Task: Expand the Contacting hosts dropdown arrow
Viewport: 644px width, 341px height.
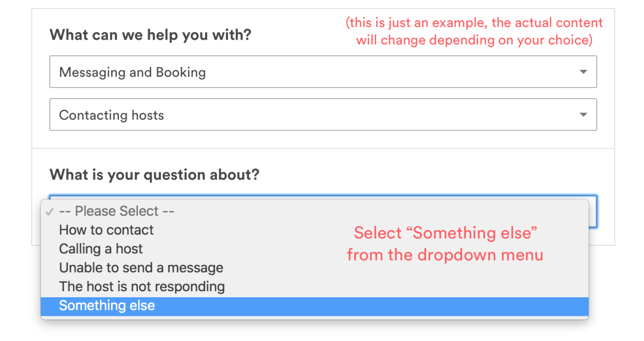Action: [583, 115]
